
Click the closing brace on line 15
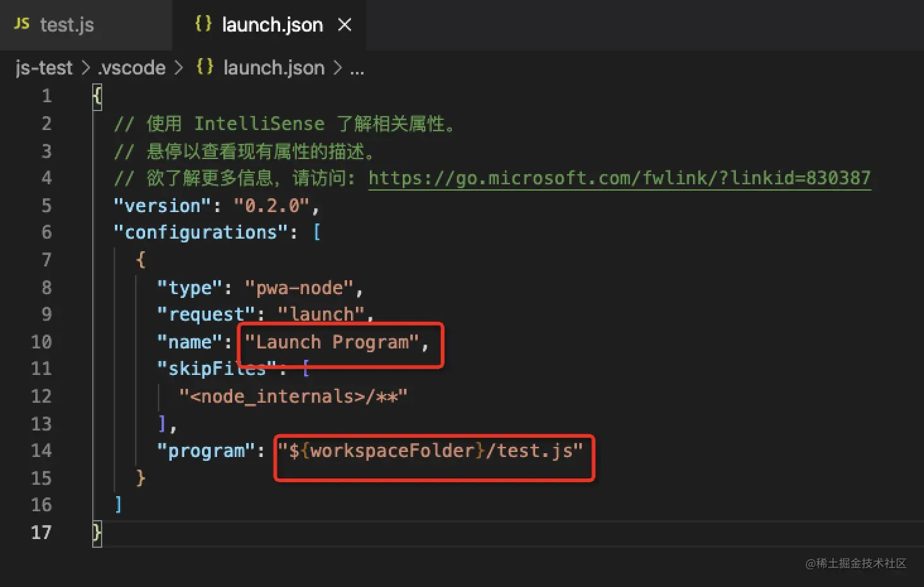pyautogui.click(x=141, y=478)
